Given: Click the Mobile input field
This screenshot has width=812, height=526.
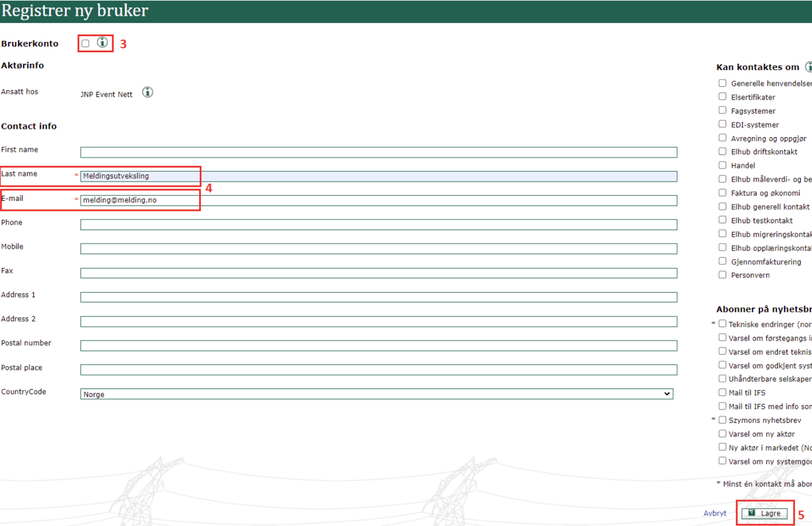Looking at the screenshot, I should tap(379, 249).
